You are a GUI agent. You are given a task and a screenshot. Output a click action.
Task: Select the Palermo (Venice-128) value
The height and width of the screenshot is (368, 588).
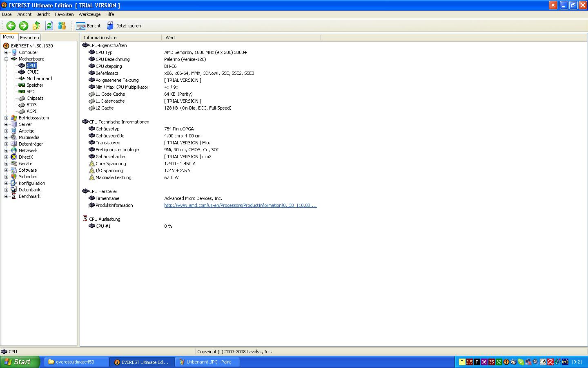coord(185,59)
